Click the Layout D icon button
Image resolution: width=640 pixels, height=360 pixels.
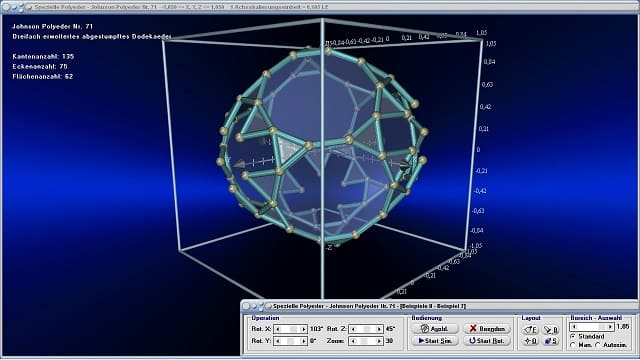coord(530,341)
